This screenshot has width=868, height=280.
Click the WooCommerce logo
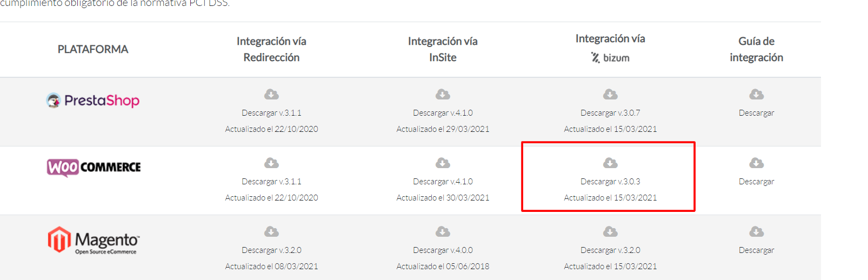pos(94,168)
